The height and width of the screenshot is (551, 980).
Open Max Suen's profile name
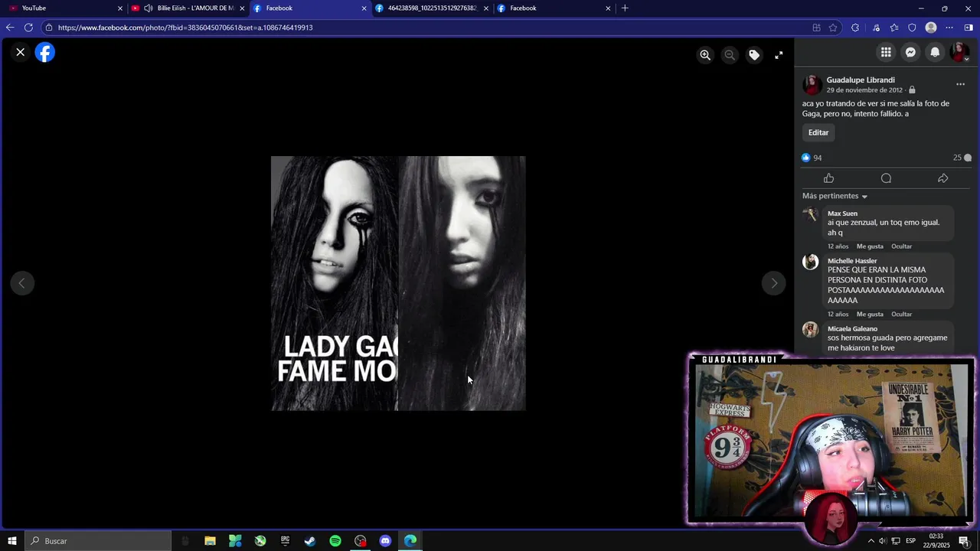842,214
